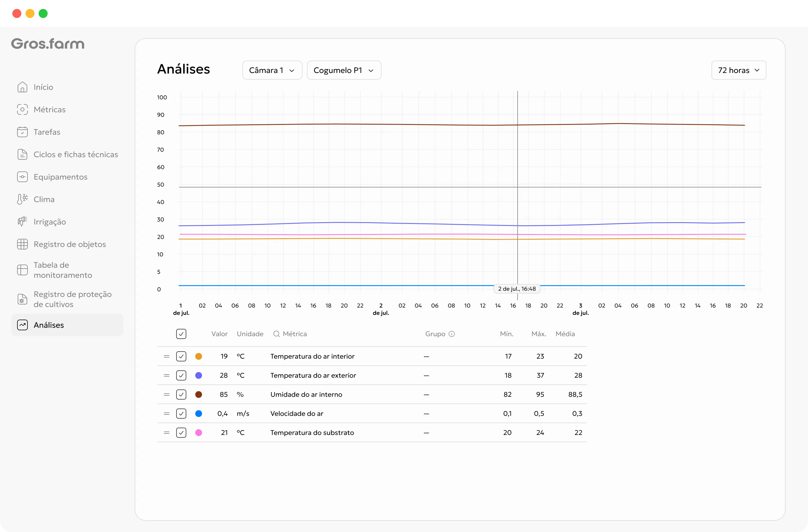Click the Equipamentos icon in sidebar
Image resolution: width=808 pixels, height=532 pixels.
[22, 177]
